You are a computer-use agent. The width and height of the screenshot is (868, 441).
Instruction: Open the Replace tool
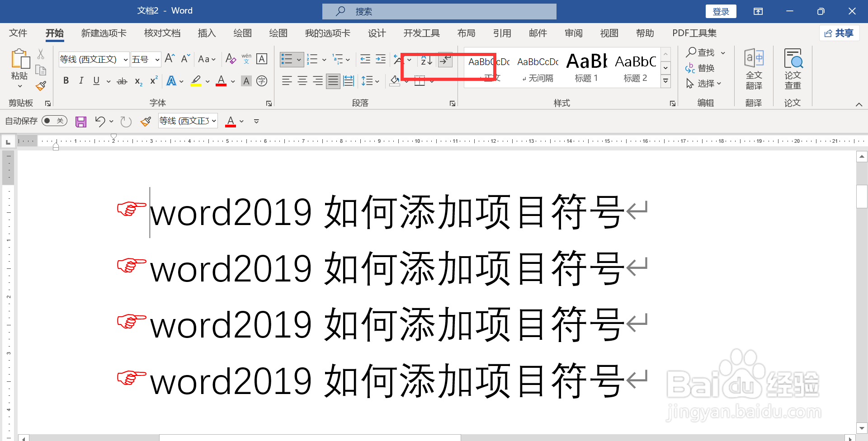(700, 68)
